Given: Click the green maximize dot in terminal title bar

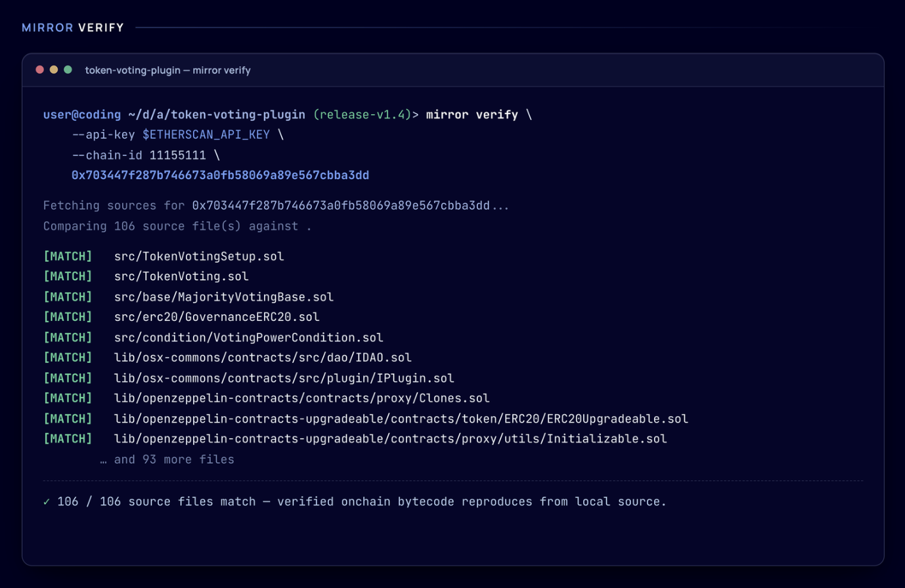Looking at the screenshot, I should [68, 70].
